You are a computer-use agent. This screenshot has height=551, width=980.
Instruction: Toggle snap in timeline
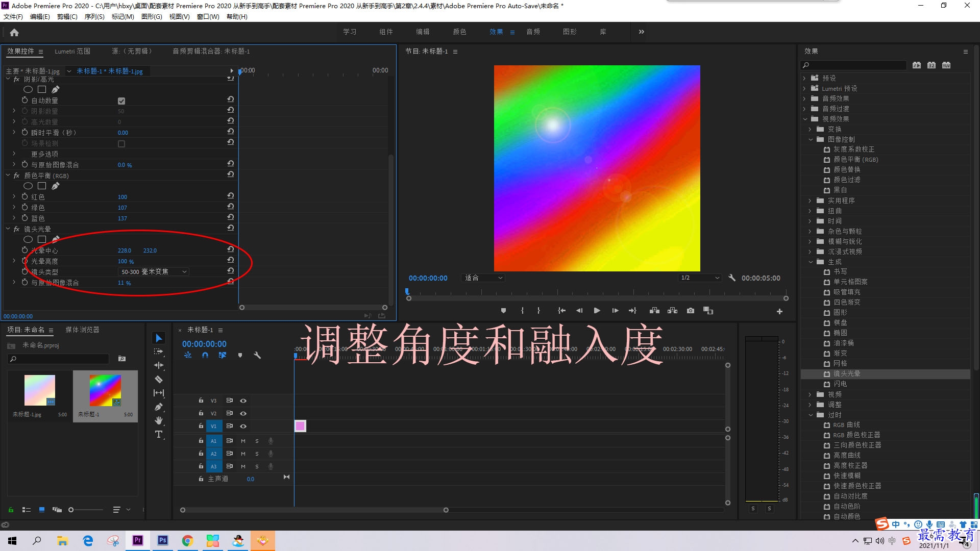point(205,355)
